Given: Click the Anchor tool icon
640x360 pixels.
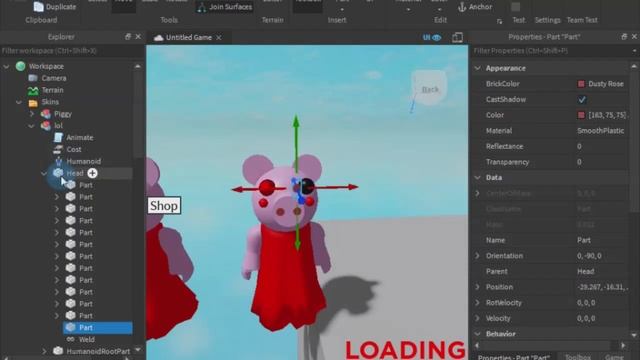Looking at the screenshot, I should tap(462, 7).
